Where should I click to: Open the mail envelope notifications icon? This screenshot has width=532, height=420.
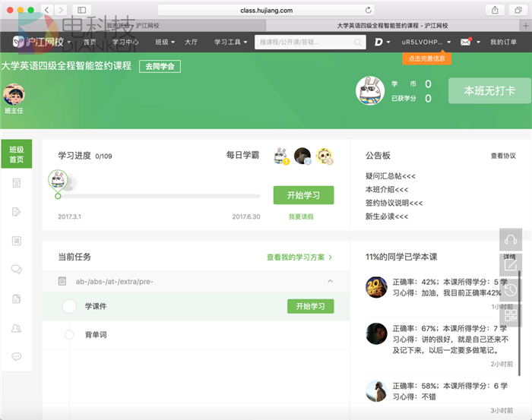click(x=466, y=42)
